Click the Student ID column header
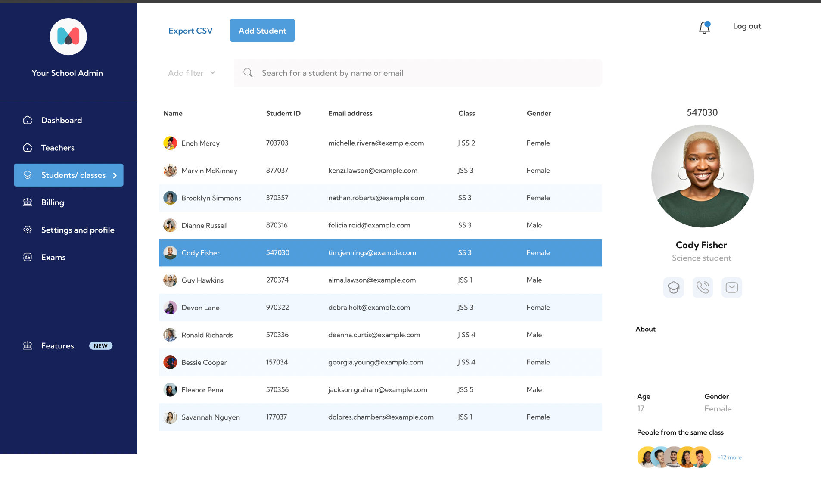Viewport: 821px width, 504px height. point(283,113)
